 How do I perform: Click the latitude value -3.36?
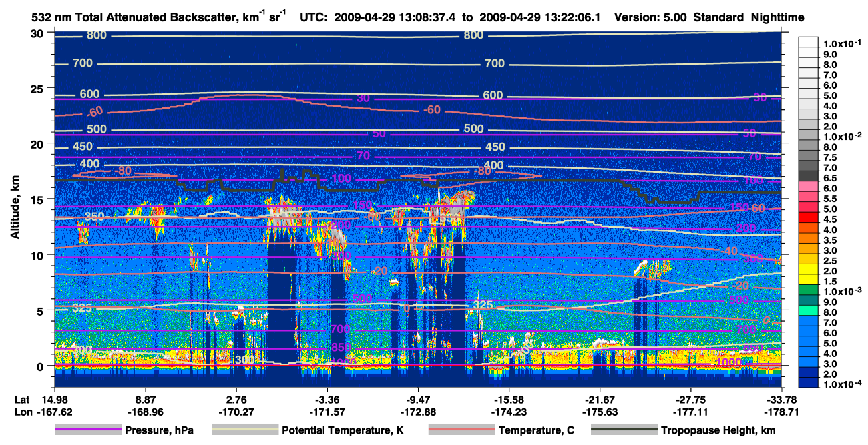pyautogui.click(x=327, y=399)
